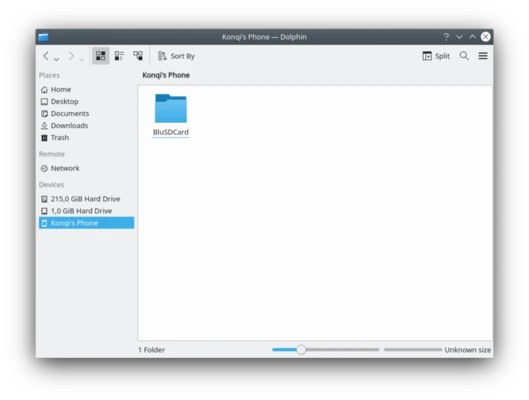Open the search magnifier icon

pos(464,56)
